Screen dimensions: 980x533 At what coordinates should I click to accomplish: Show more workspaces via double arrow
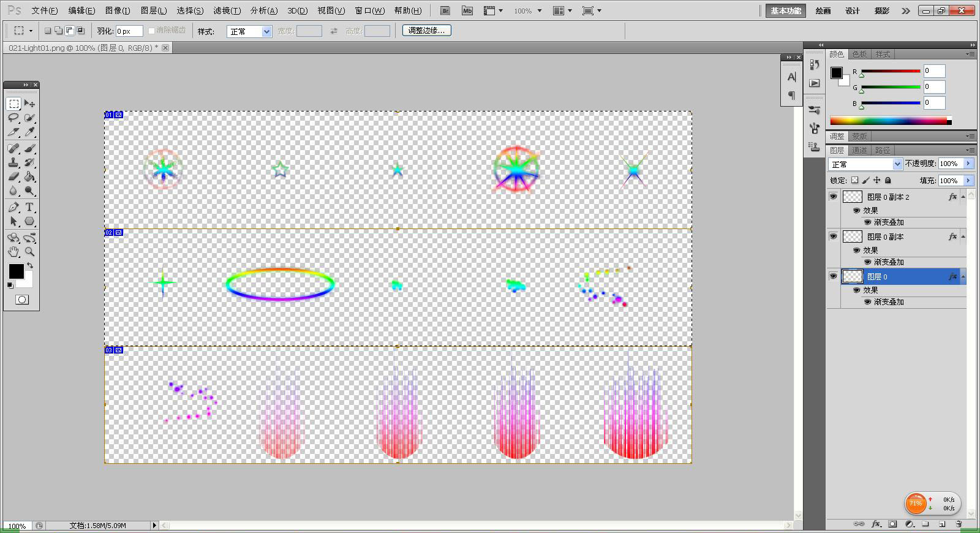click(x=906, y=10)
